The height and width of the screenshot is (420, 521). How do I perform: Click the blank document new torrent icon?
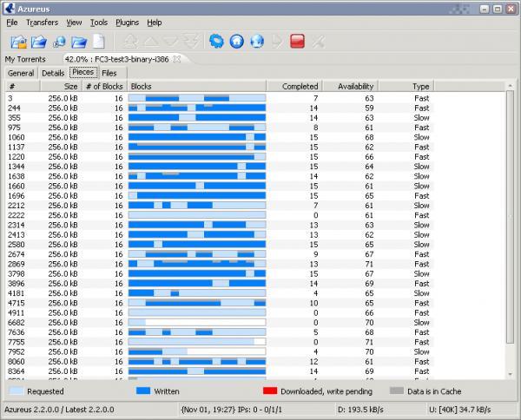click(99, 42)
